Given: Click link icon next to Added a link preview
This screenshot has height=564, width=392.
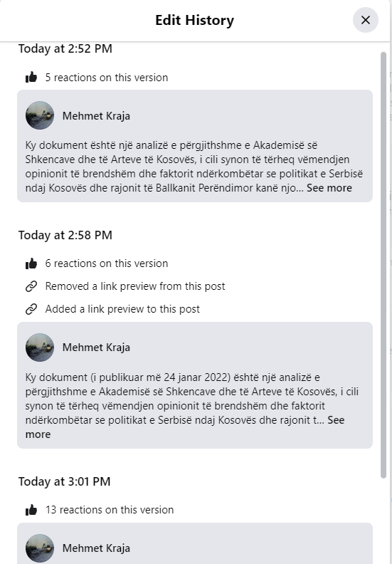Looking at the screenshot, I should tap(31, 309).
